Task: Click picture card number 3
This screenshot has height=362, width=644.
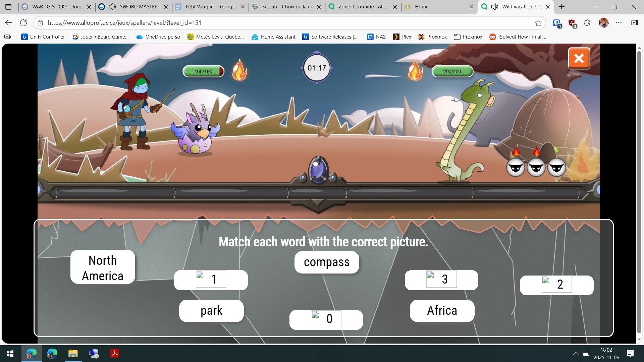Action: (x=441, y=280)
